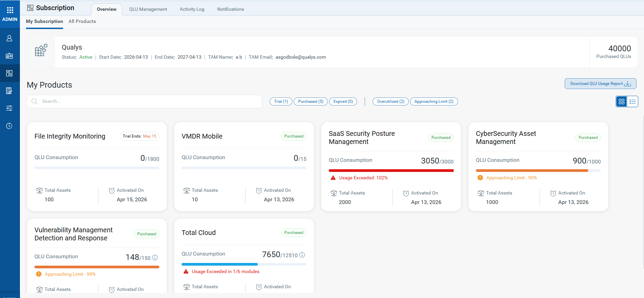Open the settings sliders sidebar icon
The image size is (644, 298).
[x=9, y=108]
